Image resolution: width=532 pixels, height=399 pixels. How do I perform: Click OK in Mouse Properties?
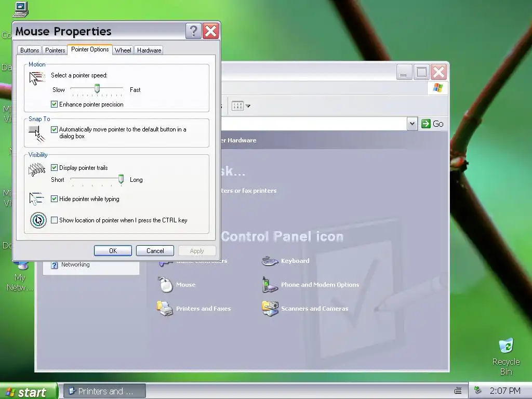[x=113, y=251]
